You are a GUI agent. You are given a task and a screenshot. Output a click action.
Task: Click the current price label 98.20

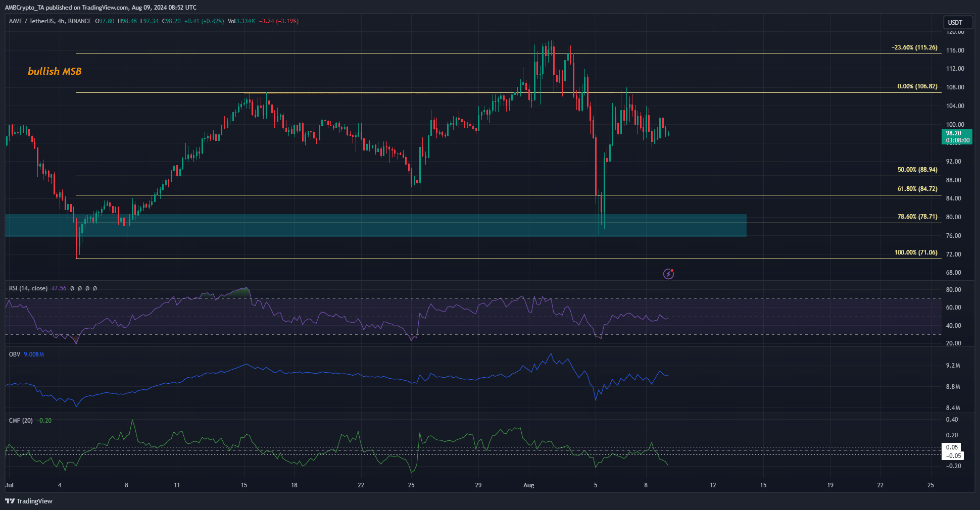click(957, 137)
